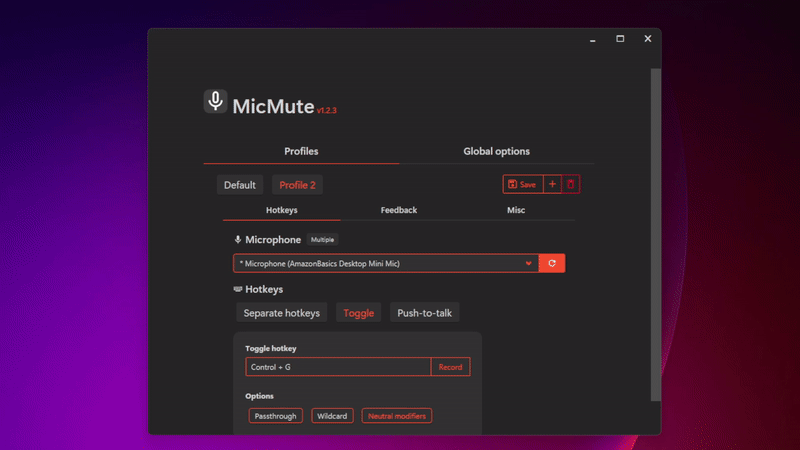The image size is (800, 450).
Task: Enable the Passthrough option
Action: tap(276, 416)
